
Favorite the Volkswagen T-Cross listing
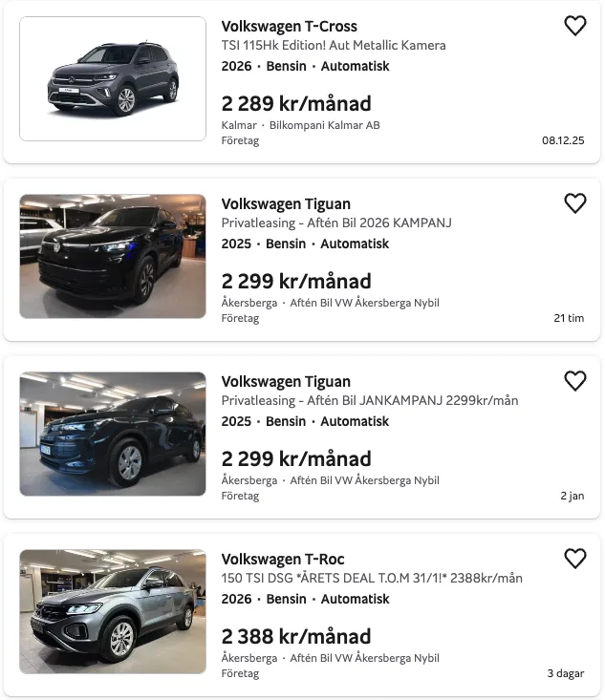click(574, 27)
